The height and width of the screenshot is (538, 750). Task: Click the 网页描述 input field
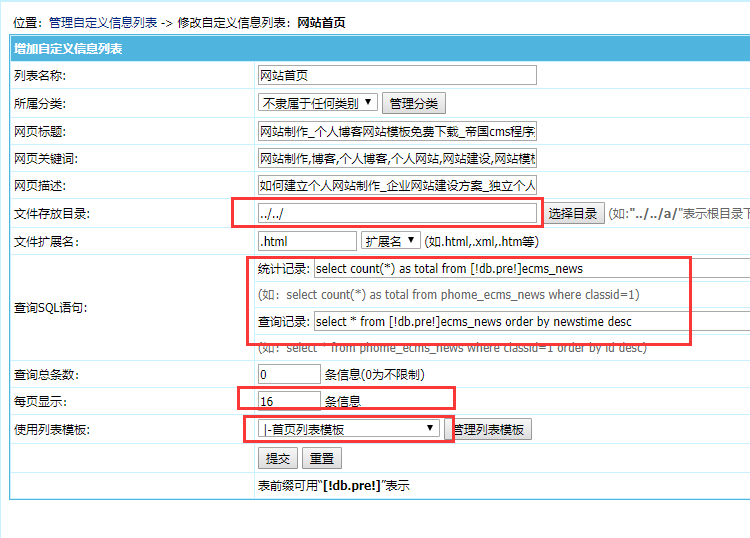pyautogui.click(x=396, y=186)
